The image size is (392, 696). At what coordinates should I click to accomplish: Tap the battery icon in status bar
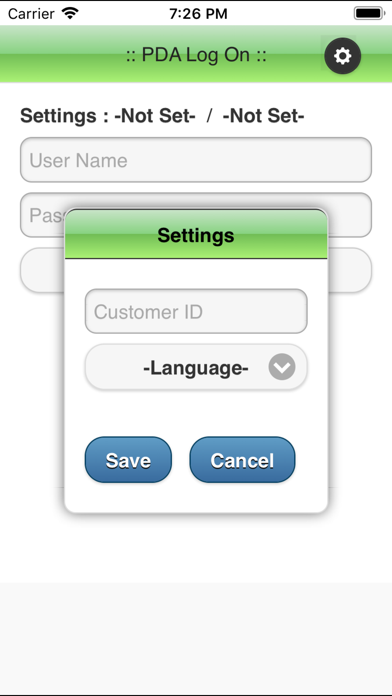point(368,13)
